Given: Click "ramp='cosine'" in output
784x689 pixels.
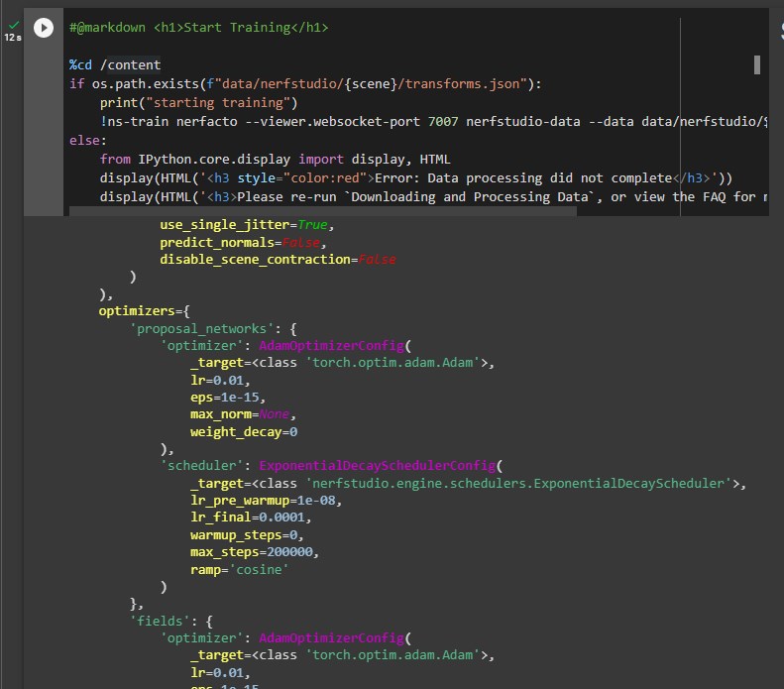Looking at the screenshot, I should pos(240,570).
